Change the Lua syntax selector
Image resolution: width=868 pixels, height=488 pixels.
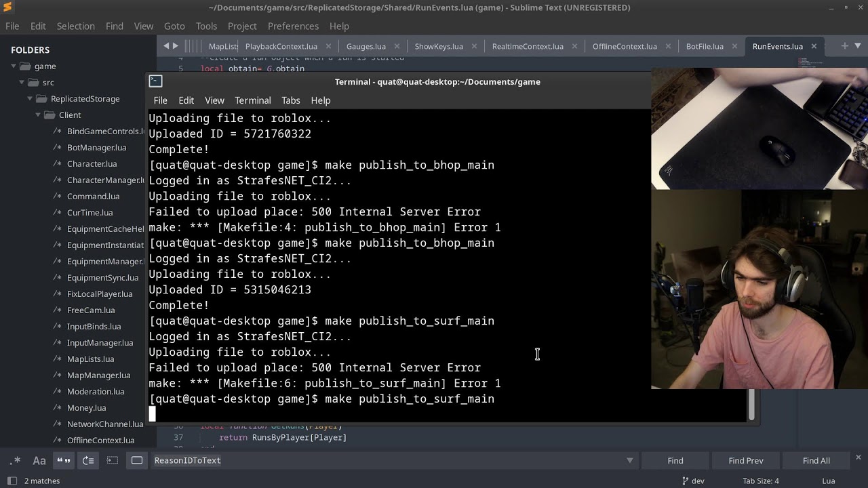[829, 481]
